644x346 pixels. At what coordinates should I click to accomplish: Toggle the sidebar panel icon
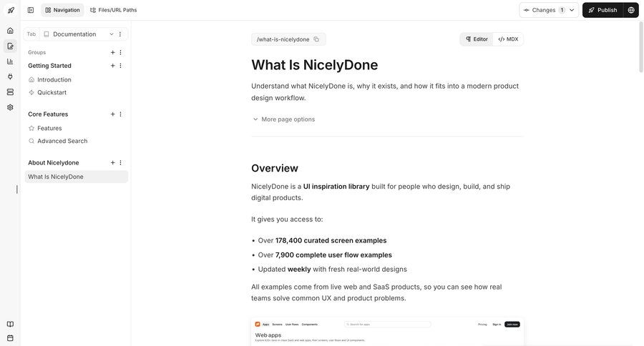point(31,10)
